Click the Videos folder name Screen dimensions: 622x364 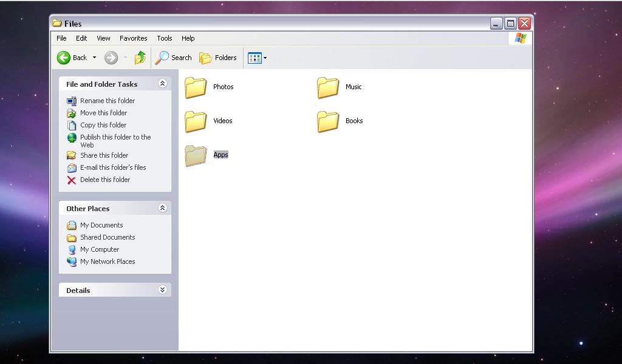pyautogui.click(x=222, y=121)
